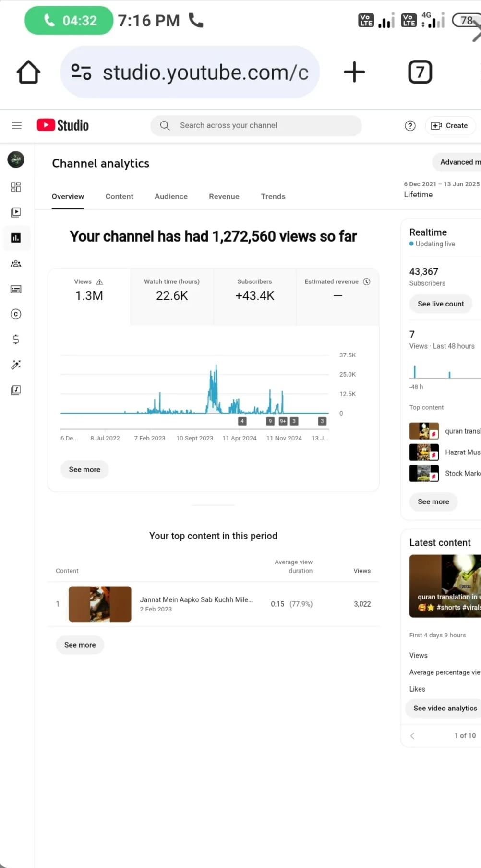
Task: Switch to the Content tab
Action: 120,196
